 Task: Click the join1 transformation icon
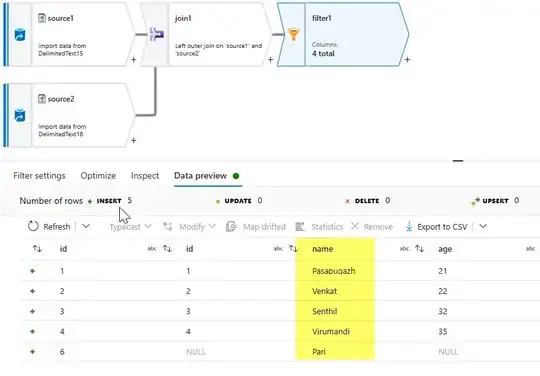click(x=157, y=34)
